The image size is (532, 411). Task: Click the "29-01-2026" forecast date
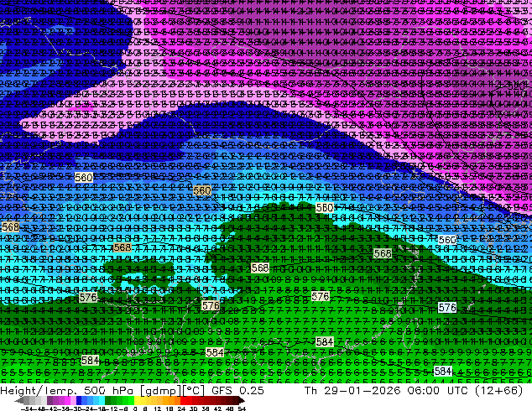[362, 390]
